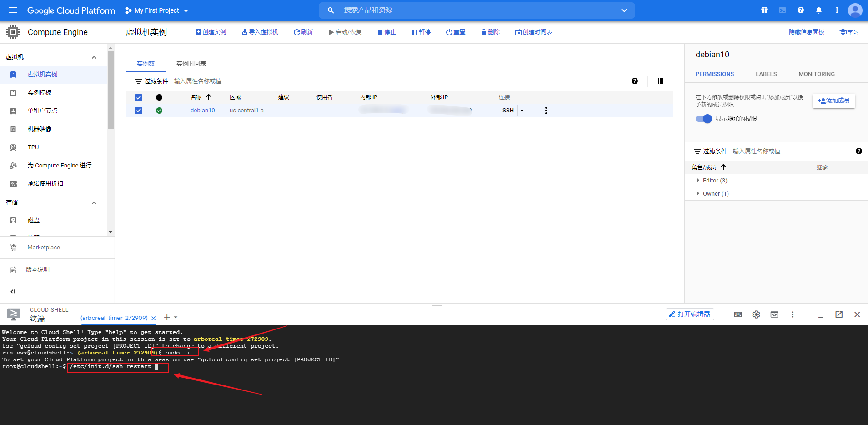Click 删除 delete button
Image resolution: width=868 pixels, height=425 pixels.
491,32
